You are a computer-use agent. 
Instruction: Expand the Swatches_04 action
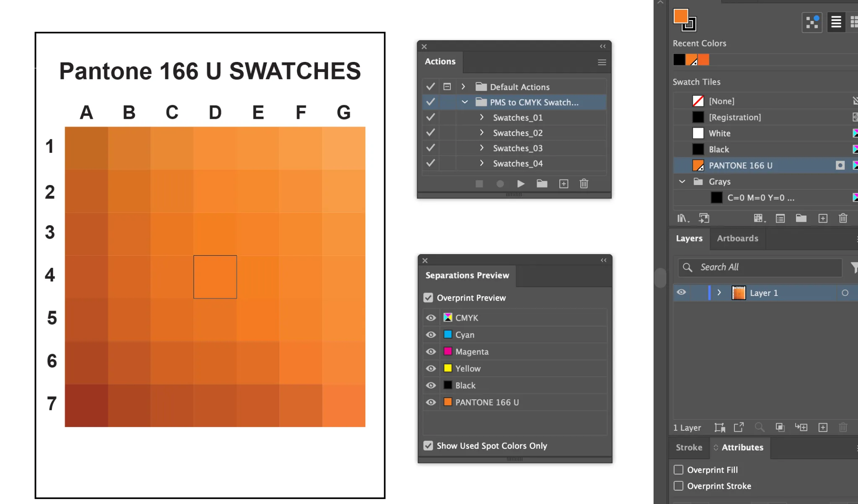(x=482, y=163)
